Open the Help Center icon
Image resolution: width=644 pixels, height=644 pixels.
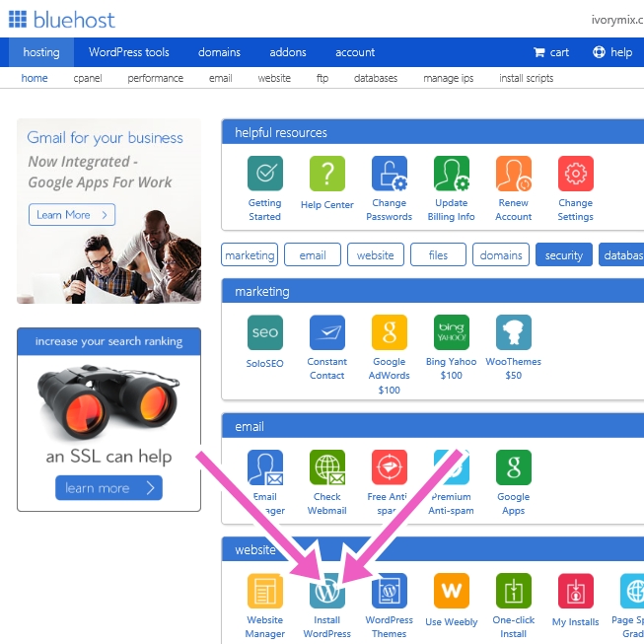[x=326, y=174]
